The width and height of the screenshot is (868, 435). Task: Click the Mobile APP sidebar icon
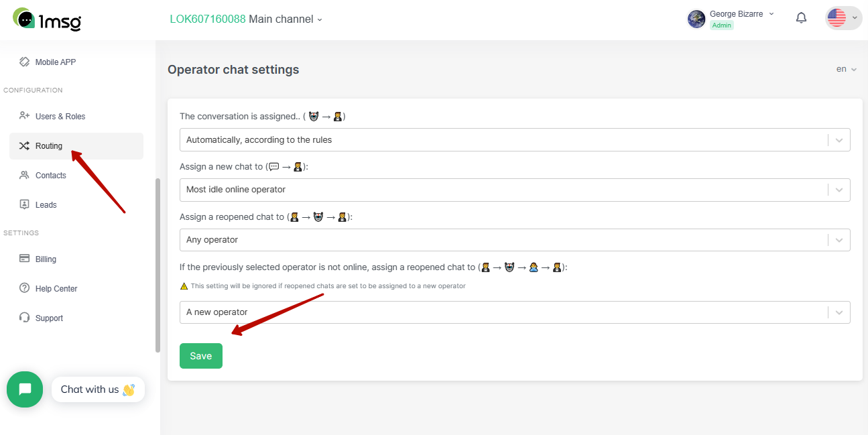point(25,62)
